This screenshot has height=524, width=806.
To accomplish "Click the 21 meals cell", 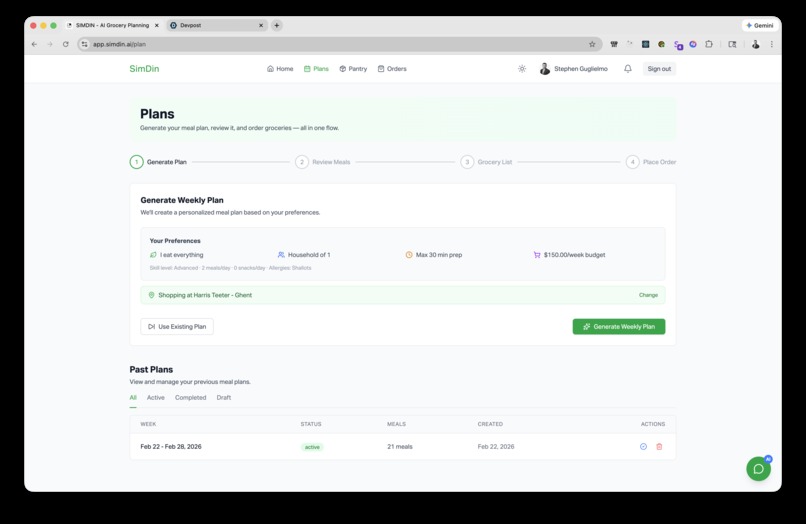I will (x=399, y=446).
